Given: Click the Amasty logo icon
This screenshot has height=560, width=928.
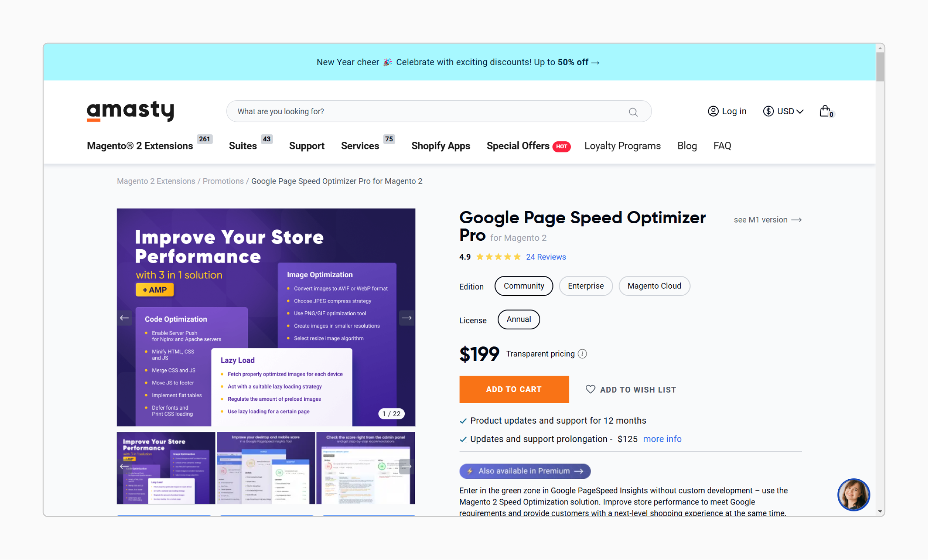Looking at the screenshot, I should (131, 111).
